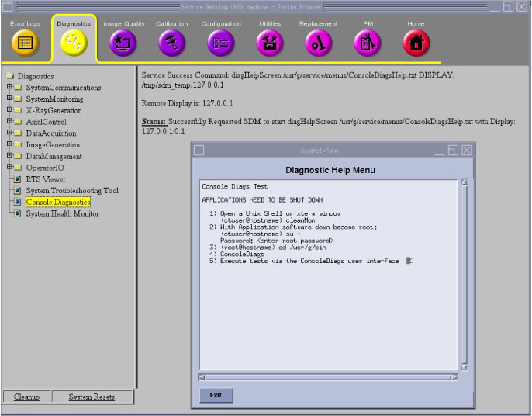Expand the SystemCommunications tree node

coord(9,88)
